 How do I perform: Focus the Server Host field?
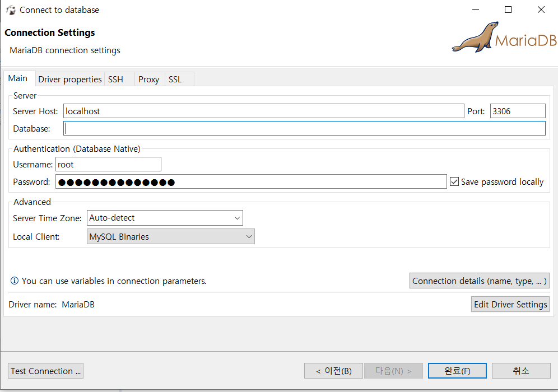(264, 111)
